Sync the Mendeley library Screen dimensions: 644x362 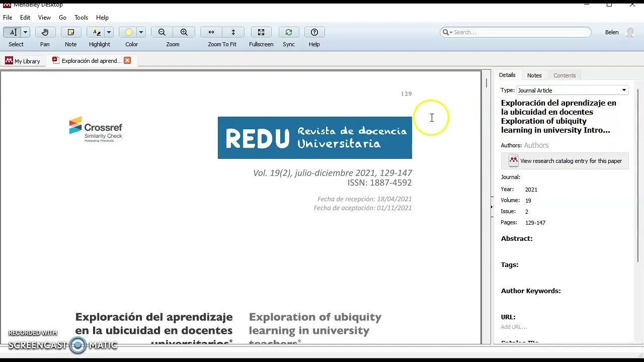pyautogui.click(x=289, y=32)
